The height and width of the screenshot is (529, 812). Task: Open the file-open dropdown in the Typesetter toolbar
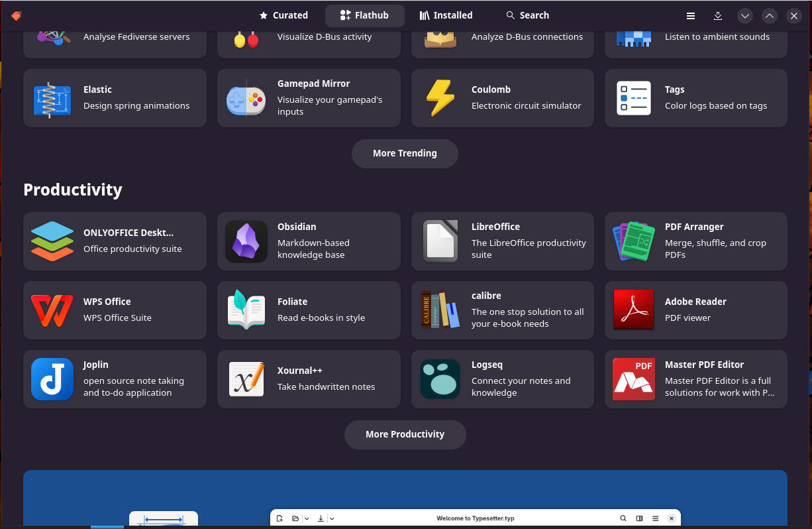pyautogui.click(x=307, y=518)
